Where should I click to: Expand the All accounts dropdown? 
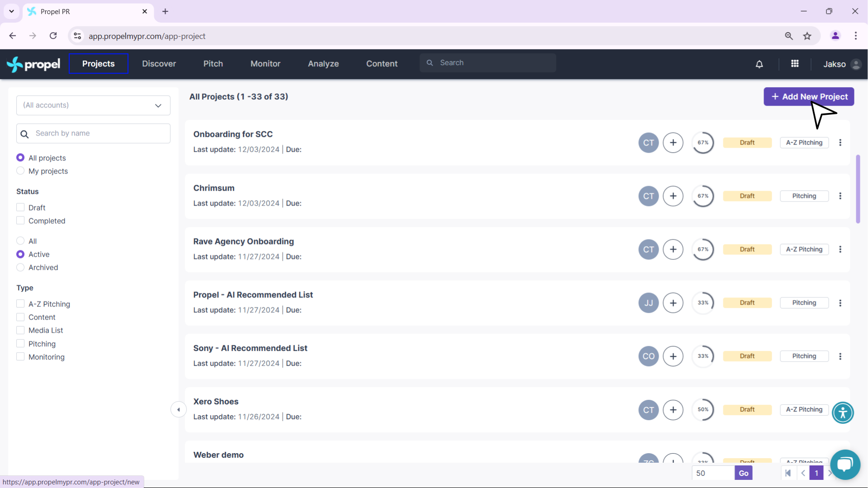coord(93,105)
